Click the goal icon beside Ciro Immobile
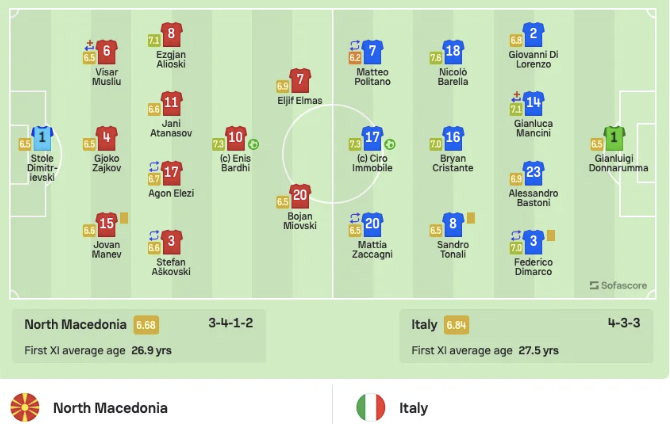The width and height of the screenshot is (670, 428). (x=389, y=144)
